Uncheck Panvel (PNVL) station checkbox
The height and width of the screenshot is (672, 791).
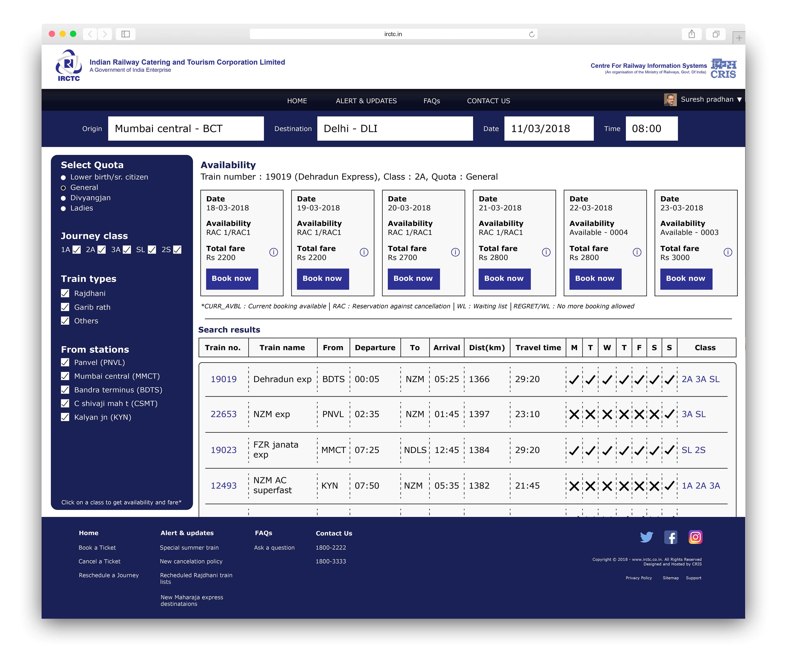point(65,362)
